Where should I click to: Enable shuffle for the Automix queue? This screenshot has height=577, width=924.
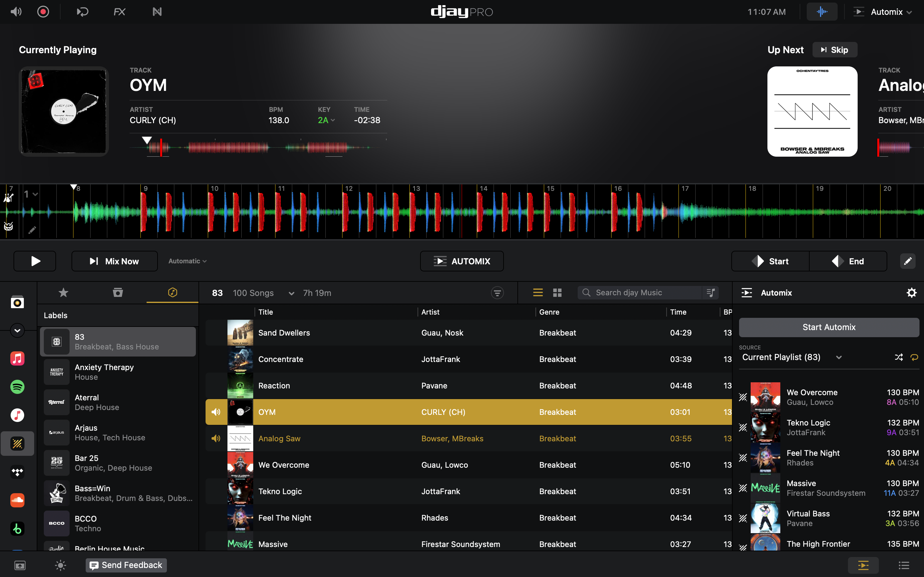899,357
